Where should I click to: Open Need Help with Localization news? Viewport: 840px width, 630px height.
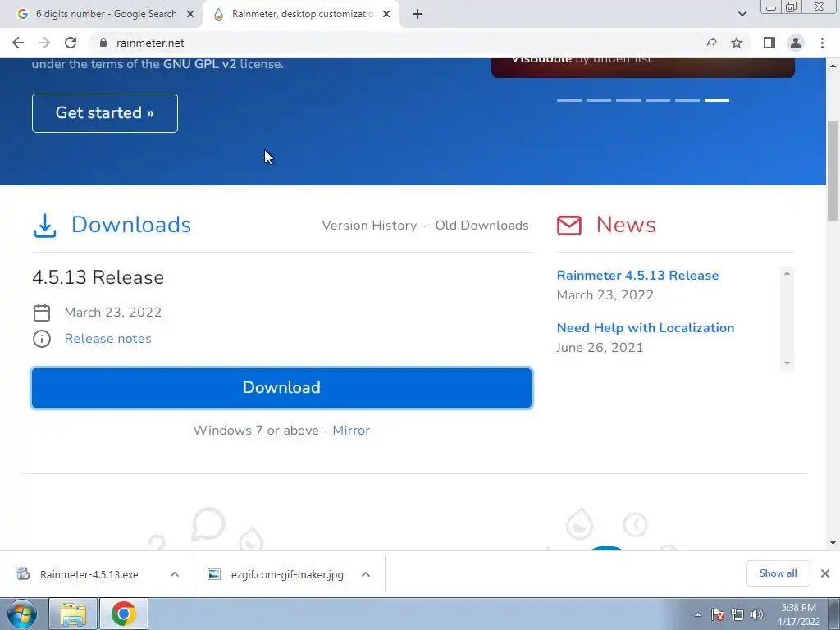click(646, 328)
